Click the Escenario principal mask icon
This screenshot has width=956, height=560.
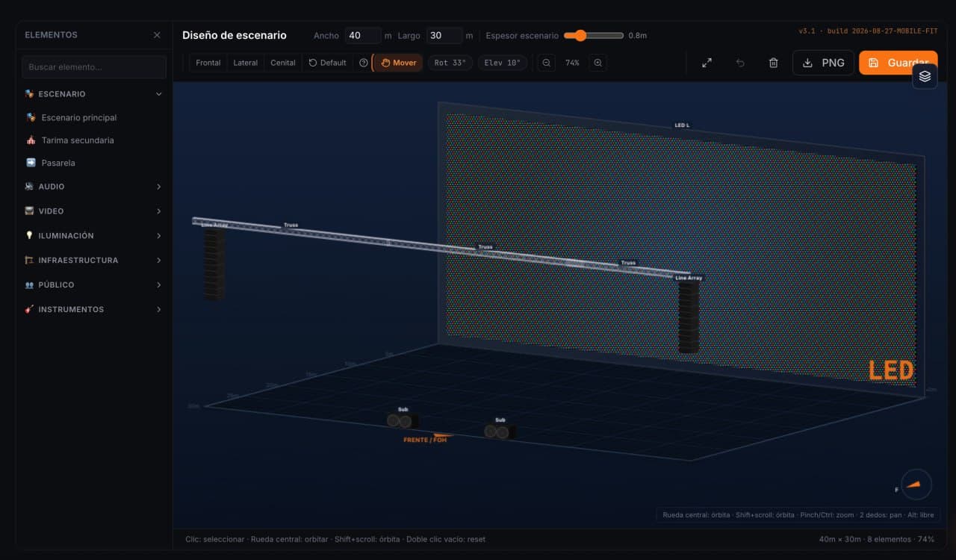(x=31, y=117)
